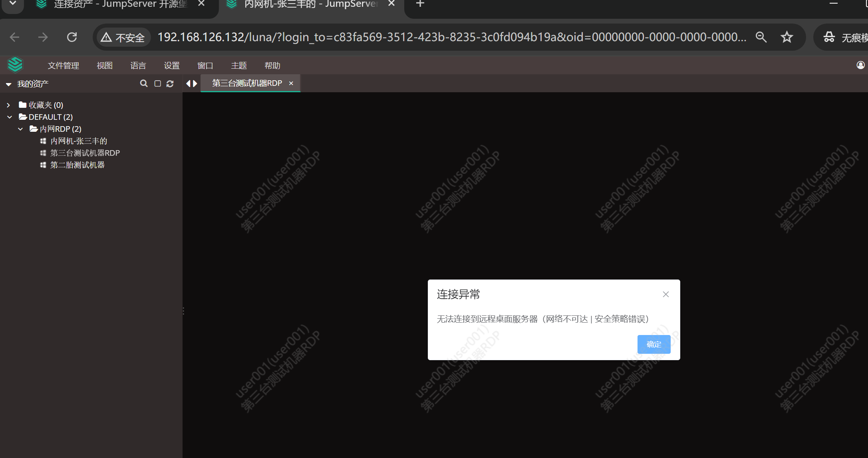Close the 第三台测试机器RDP tab

[x=291, y=83]
